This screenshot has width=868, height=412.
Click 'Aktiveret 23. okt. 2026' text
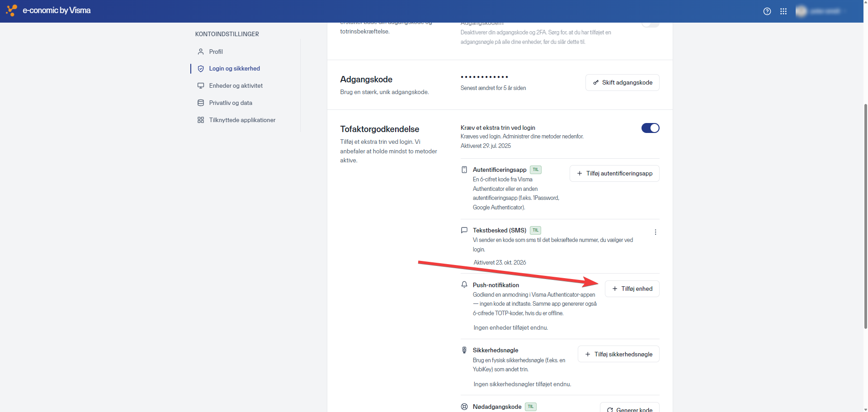tap(500, 262)
